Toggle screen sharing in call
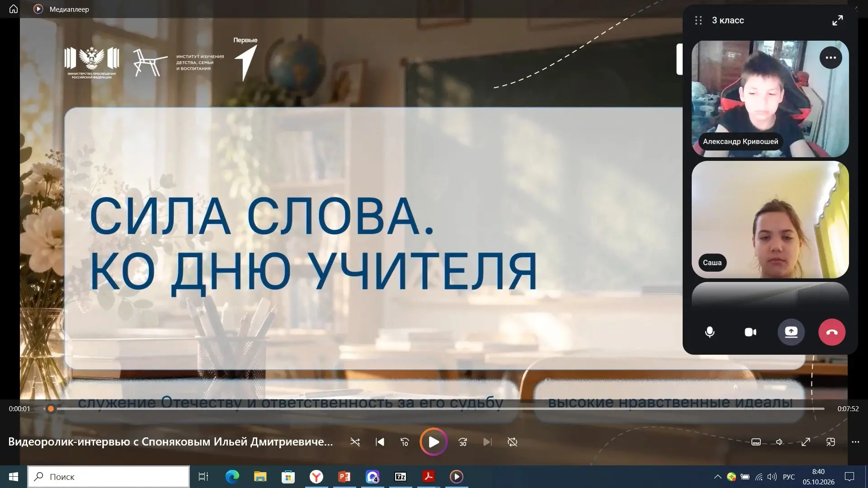868x488 pixels. pyautogui.click(x=791, y=332)
